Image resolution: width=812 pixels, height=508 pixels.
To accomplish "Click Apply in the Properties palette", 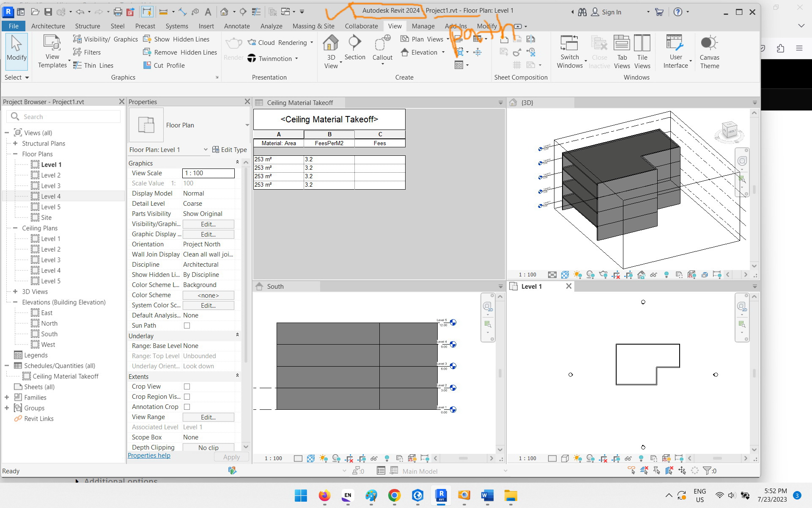I will pos(231,457).
